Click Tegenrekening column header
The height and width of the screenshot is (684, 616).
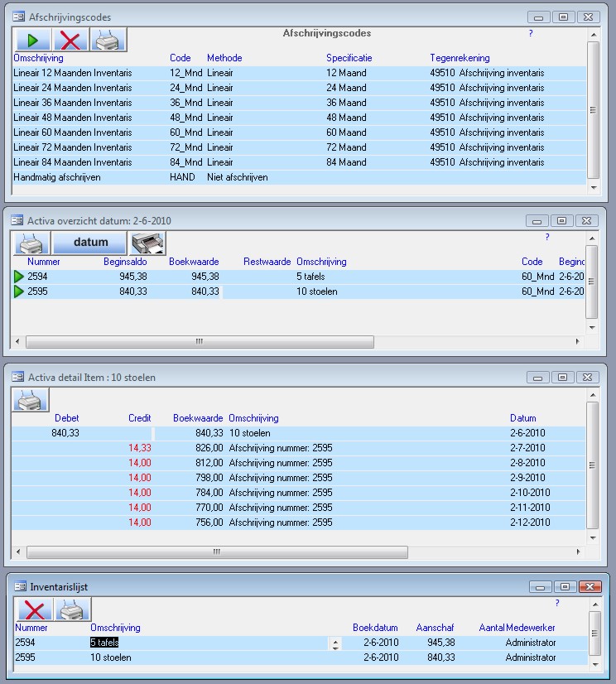point(460,58)
